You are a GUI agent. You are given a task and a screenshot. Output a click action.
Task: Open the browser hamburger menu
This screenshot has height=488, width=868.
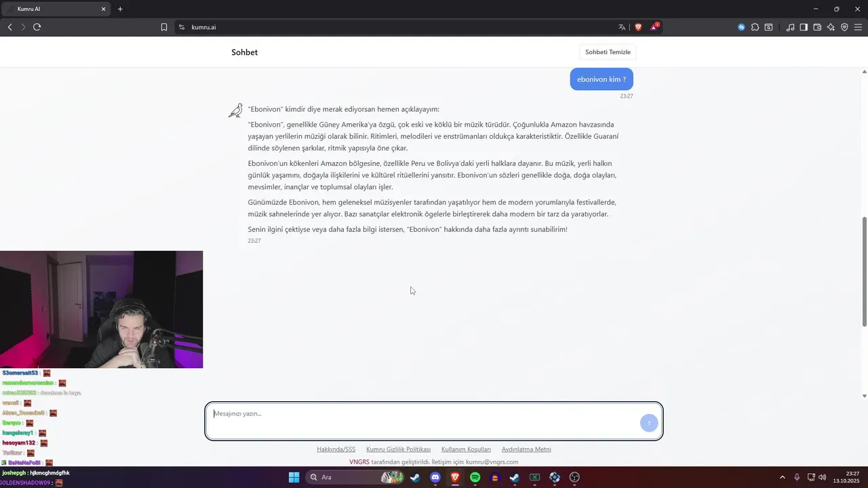[858, 27]
